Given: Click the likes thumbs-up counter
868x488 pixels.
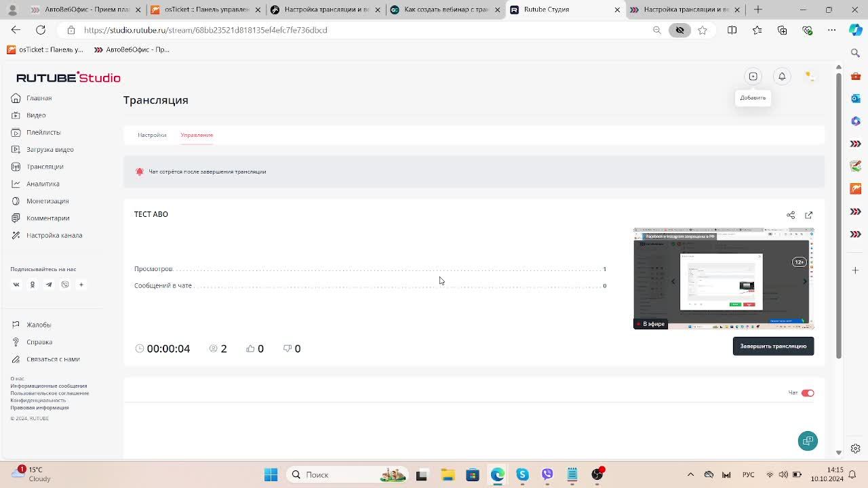Looking at the screenshot, I should coord(255,348).
